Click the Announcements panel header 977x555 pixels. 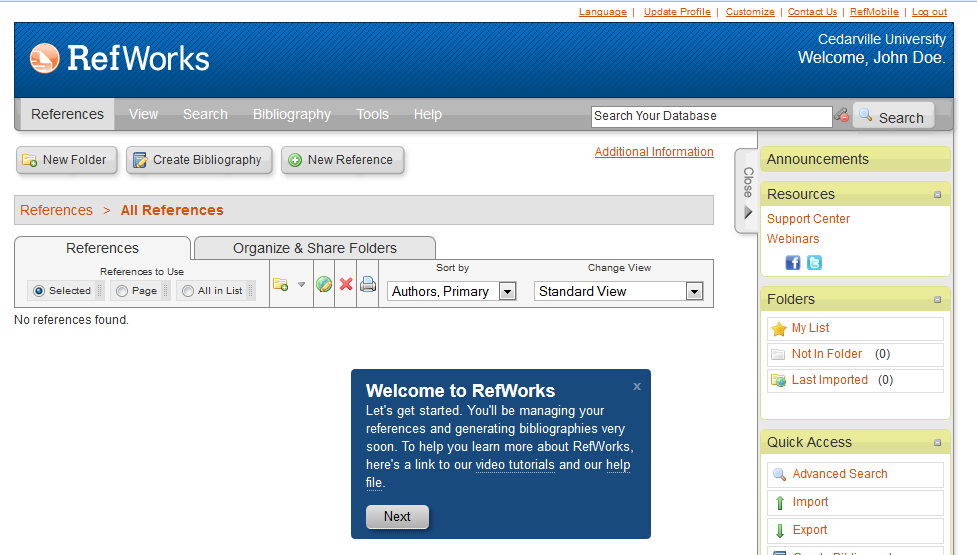coord(855,159)
